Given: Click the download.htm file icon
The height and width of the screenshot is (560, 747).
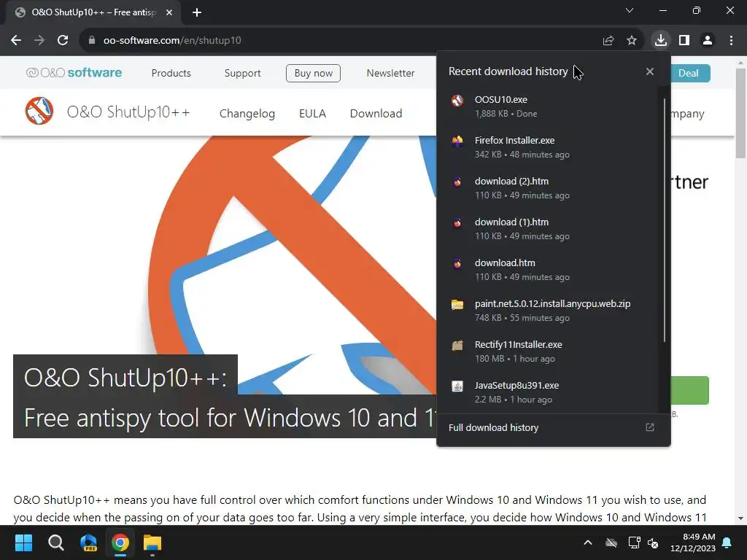Looking at the screenshot, I should coord(457,263).
